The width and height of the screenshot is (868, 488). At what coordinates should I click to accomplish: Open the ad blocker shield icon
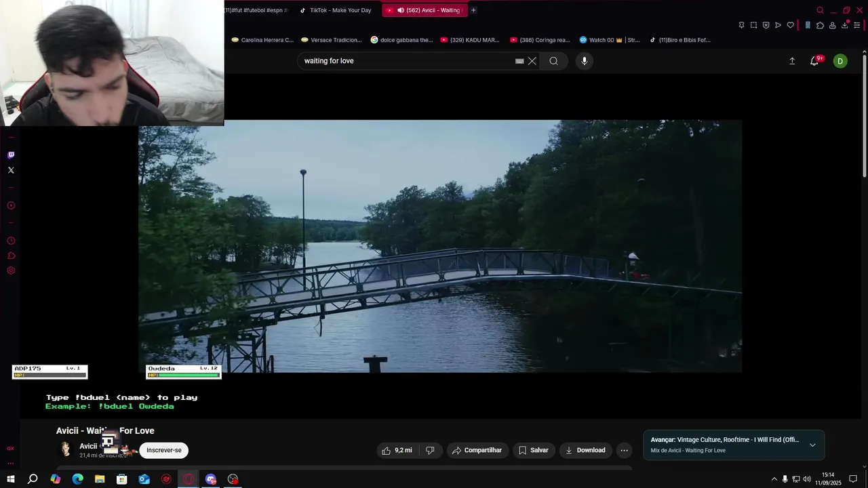click(x=766, y=25)
